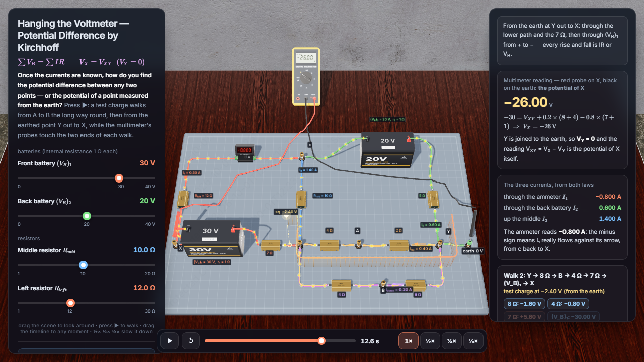Click the Front battery slider handle at 30
644x362 pixels.
tap(119, 178)
